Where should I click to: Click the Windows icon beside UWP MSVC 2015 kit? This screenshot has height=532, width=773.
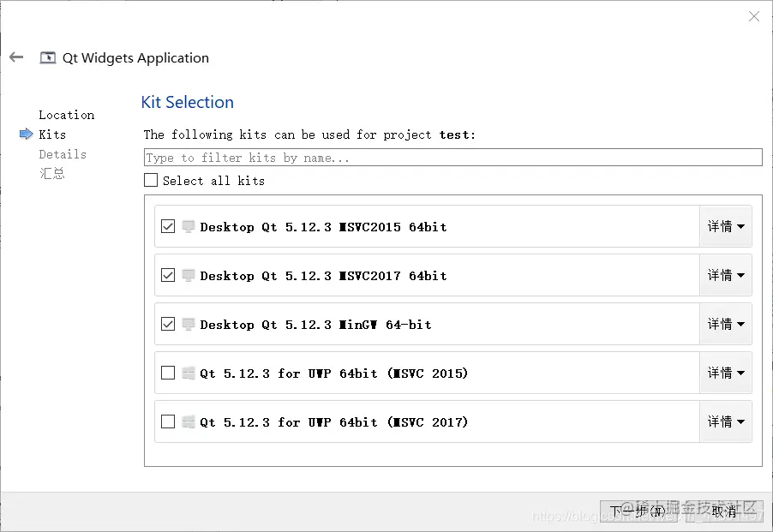[x=188, y=373]
